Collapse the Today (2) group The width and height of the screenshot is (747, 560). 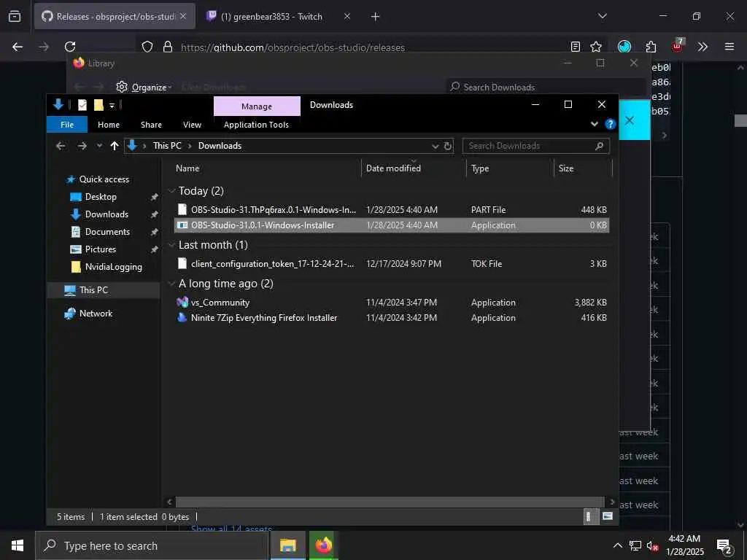pos(171,191)
